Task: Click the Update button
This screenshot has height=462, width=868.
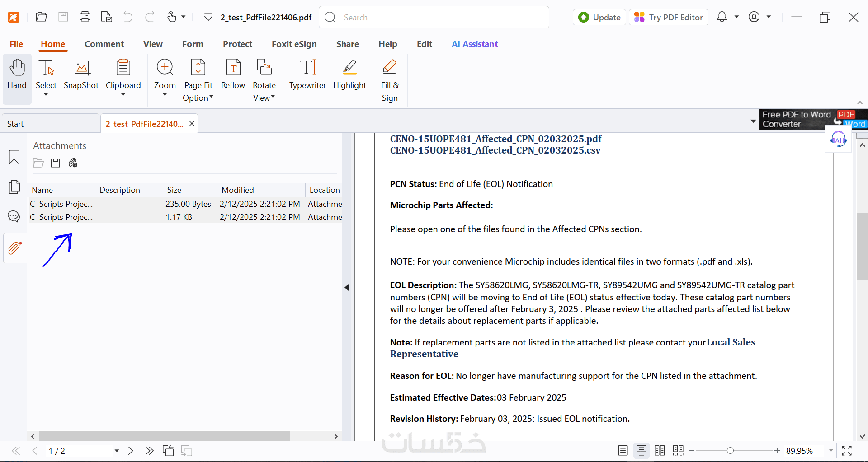Action: [x=599, y=17]
